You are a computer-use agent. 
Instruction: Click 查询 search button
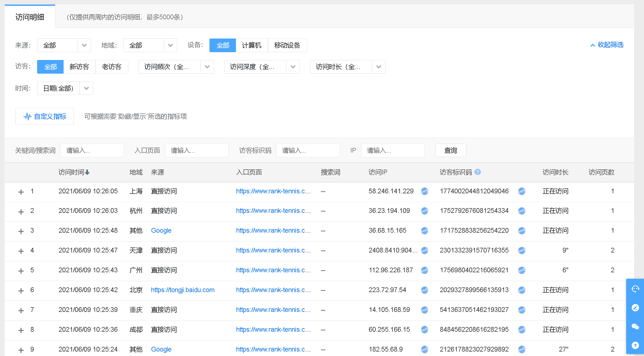[450, 150]
